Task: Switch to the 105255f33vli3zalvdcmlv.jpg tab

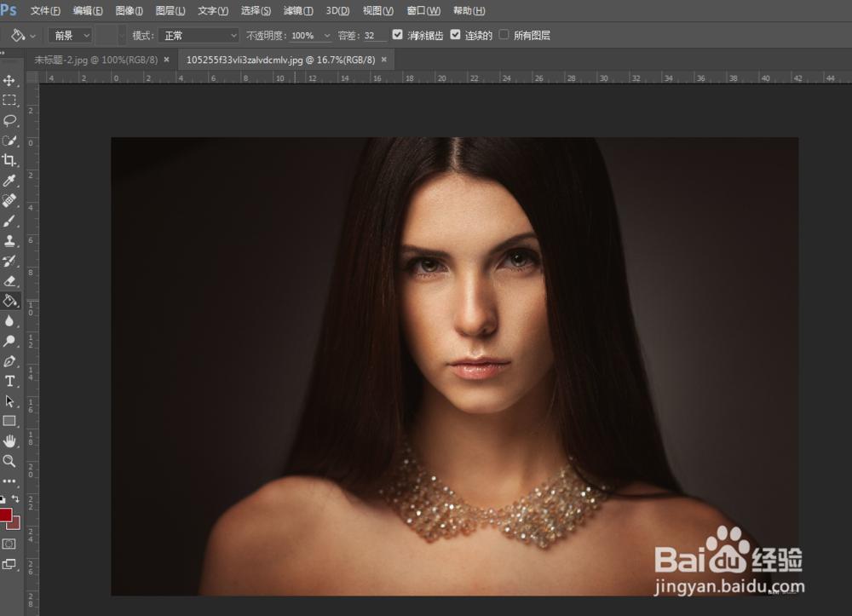Action: (281, 60)
